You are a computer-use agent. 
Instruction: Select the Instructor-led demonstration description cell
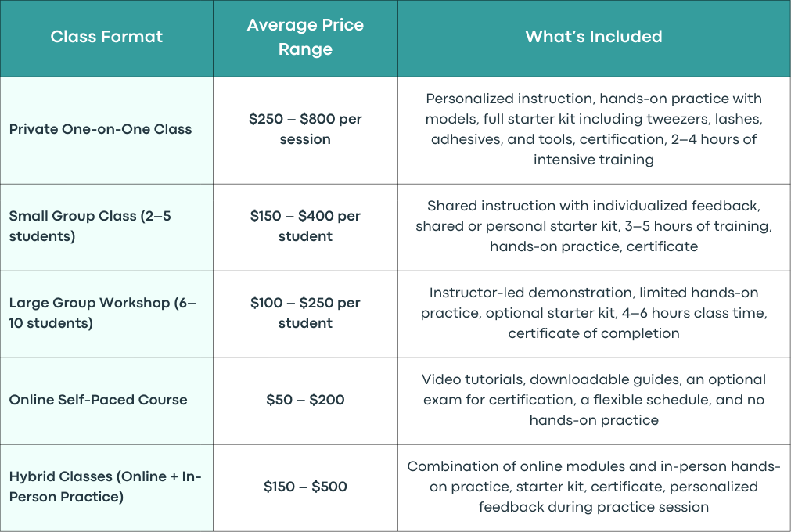pos(594,315)
